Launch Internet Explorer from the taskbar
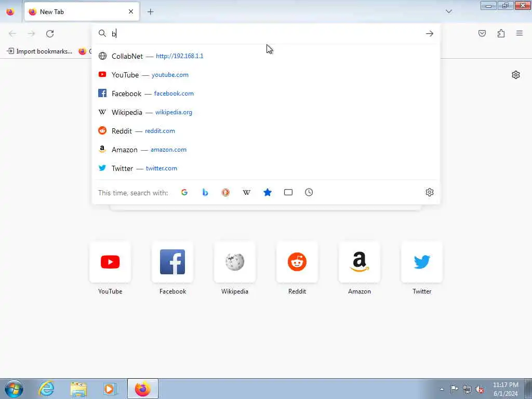The image size is (532, 399). (x=46, y=389)
